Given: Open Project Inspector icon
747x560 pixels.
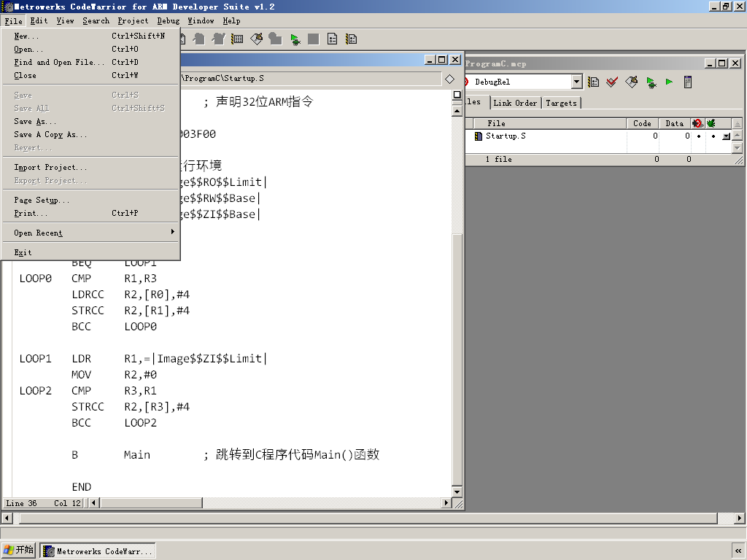Looking at the screenshot, I should tap(687, 82).
